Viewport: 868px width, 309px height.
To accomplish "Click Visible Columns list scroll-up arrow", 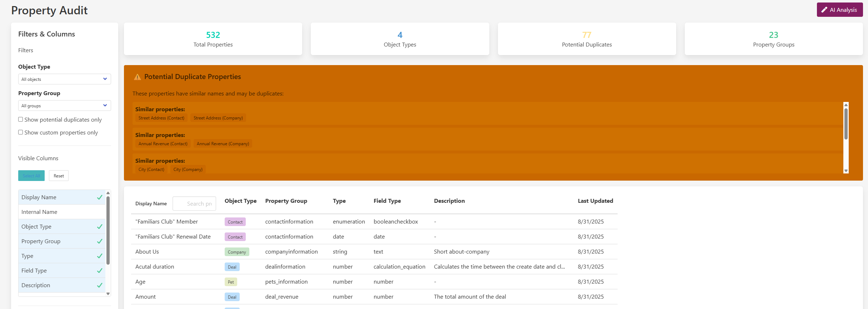I will [x=108, y=193].
